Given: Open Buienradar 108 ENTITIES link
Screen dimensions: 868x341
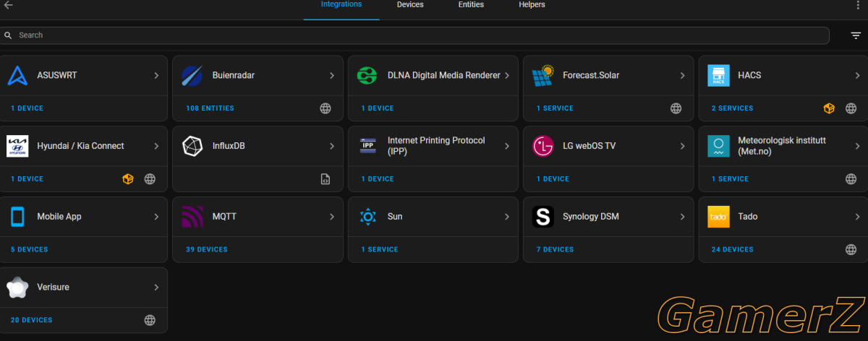Looking at the screenshot, I should click(x=210, y=108).
